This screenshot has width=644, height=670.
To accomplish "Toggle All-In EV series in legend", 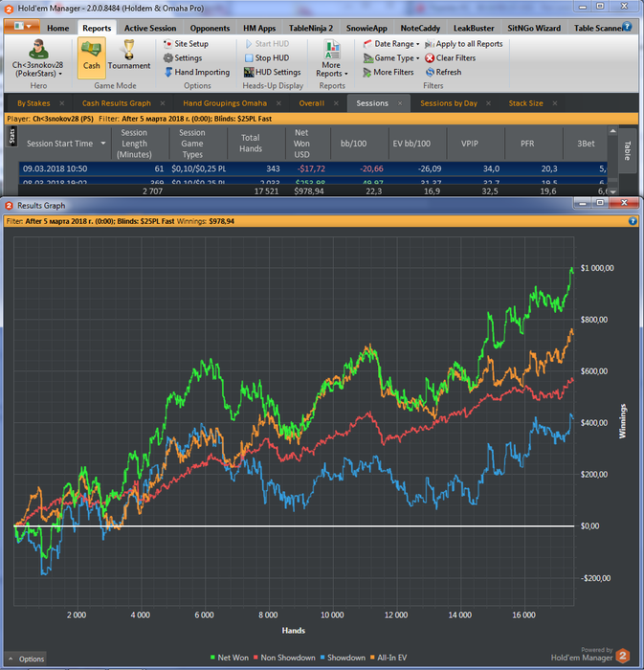I will click(x=389, y=658).
